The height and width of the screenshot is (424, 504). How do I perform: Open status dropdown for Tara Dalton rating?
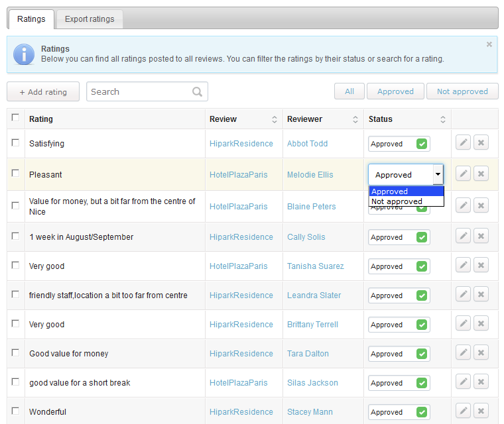tap(399, 354)
